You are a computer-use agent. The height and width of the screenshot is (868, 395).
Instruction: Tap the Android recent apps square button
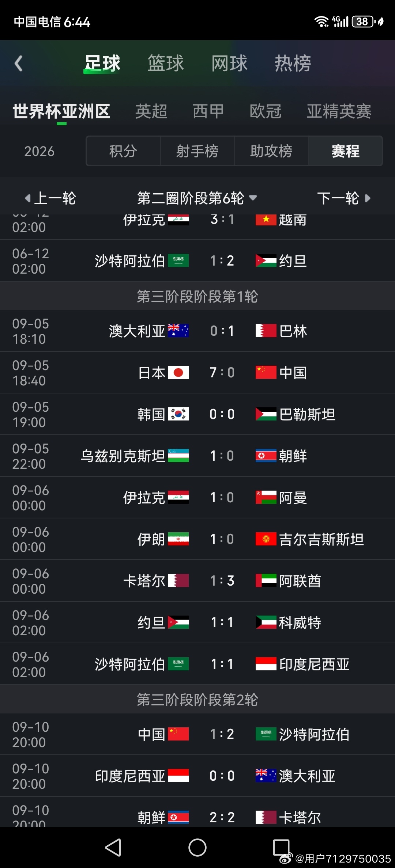pyautogui.click(x=281, y=847)
